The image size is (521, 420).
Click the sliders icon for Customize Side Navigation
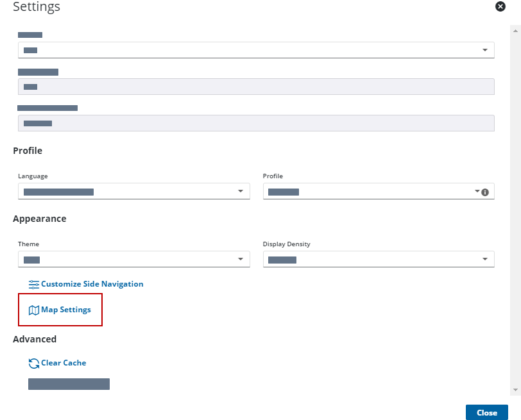tap(34, 284)
